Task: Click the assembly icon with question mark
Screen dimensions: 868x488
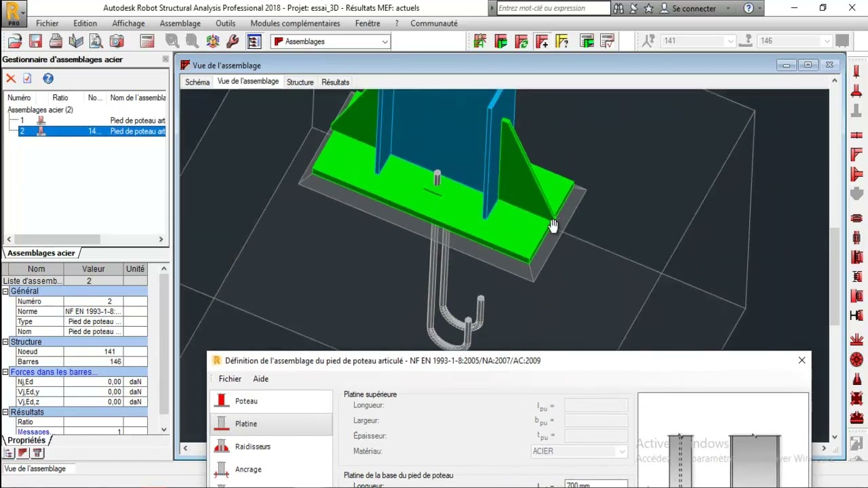Action: point(562,41)
